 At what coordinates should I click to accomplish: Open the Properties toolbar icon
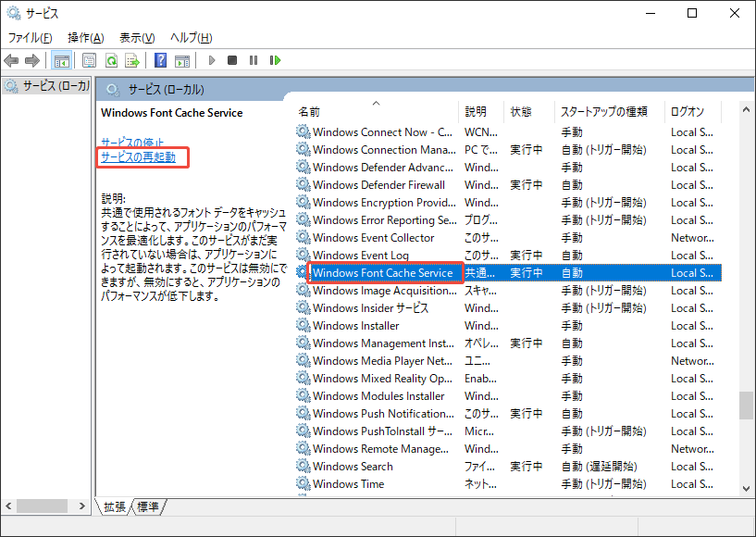point(89,60)
